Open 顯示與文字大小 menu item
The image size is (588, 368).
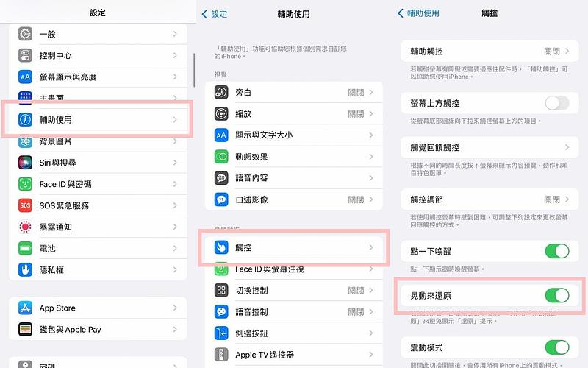pos(294,135)
